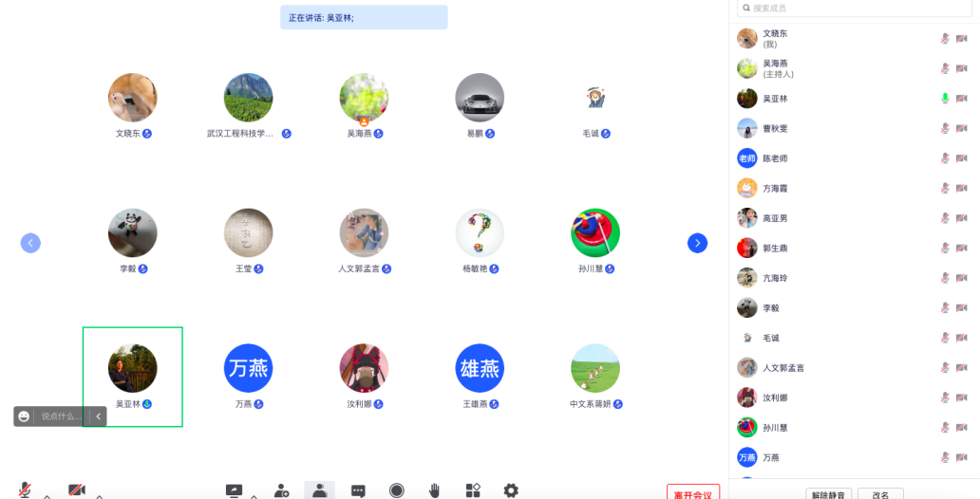Screen dimensions: 980x499
Task: Click 汝利娜 muted microphone icon in member list
Action: click(945, 397)
